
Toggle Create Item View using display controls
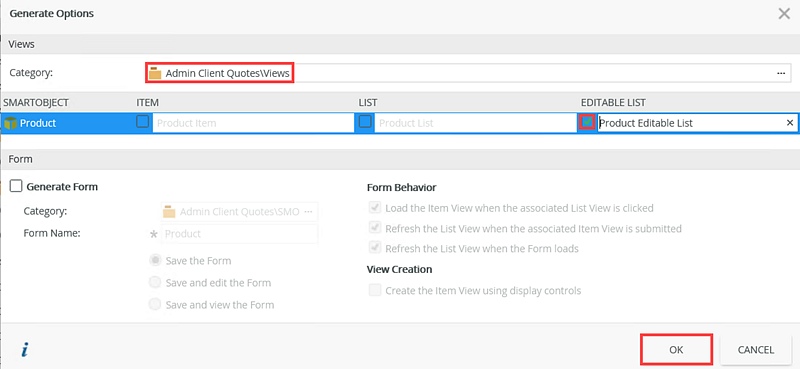coord(375,290)
